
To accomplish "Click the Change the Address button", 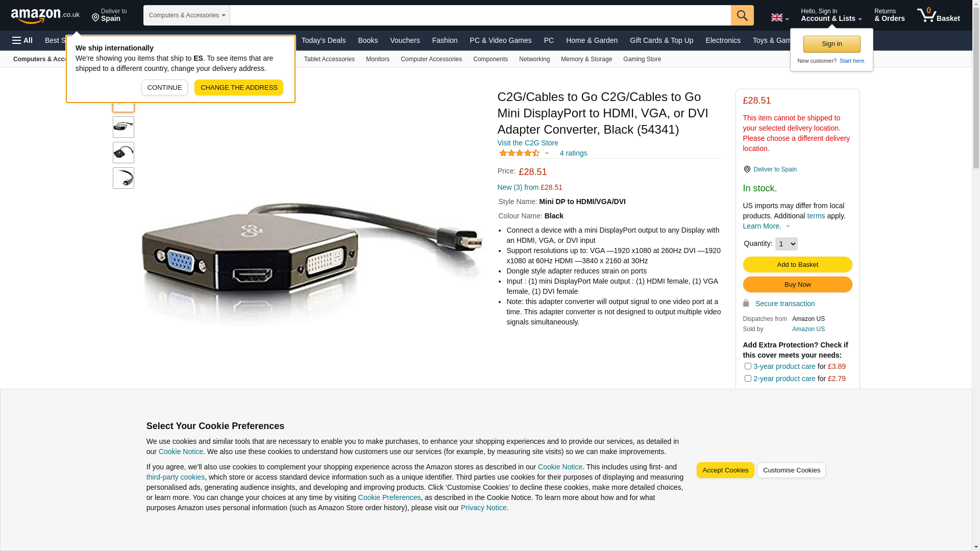I will click(239, 87).
